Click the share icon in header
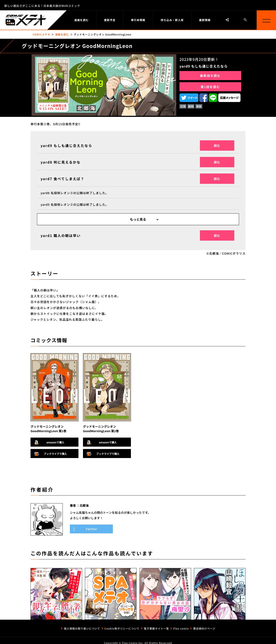The image size is (276, 644). pos(227,20)
